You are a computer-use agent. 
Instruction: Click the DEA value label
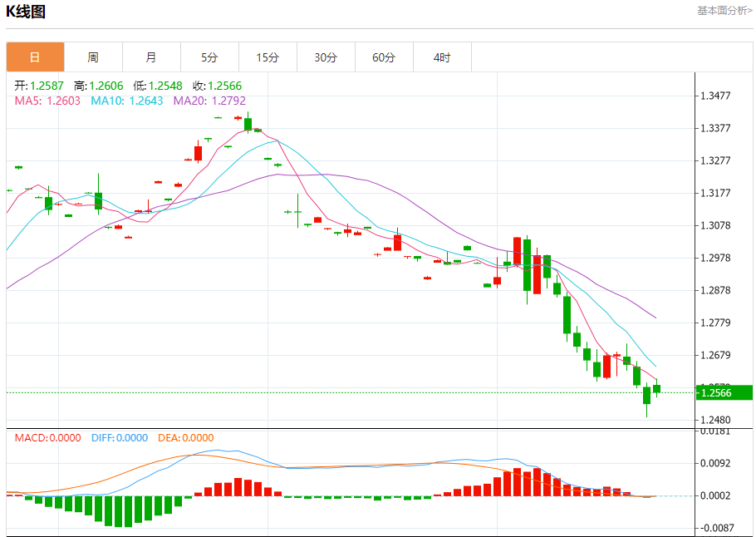pyautogui.click(x=184, y=438)
